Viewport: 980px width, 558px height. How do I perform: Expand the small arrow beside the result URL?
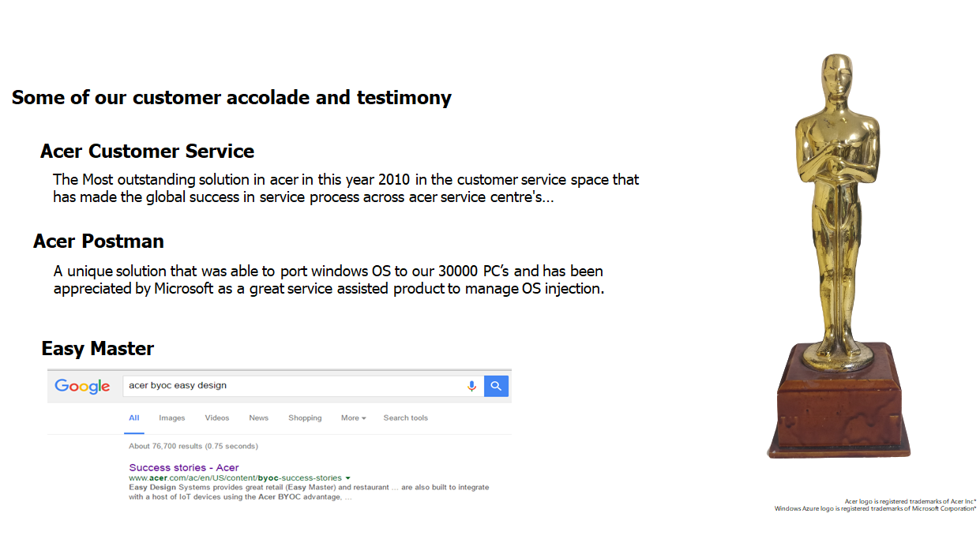coord(347,478)
